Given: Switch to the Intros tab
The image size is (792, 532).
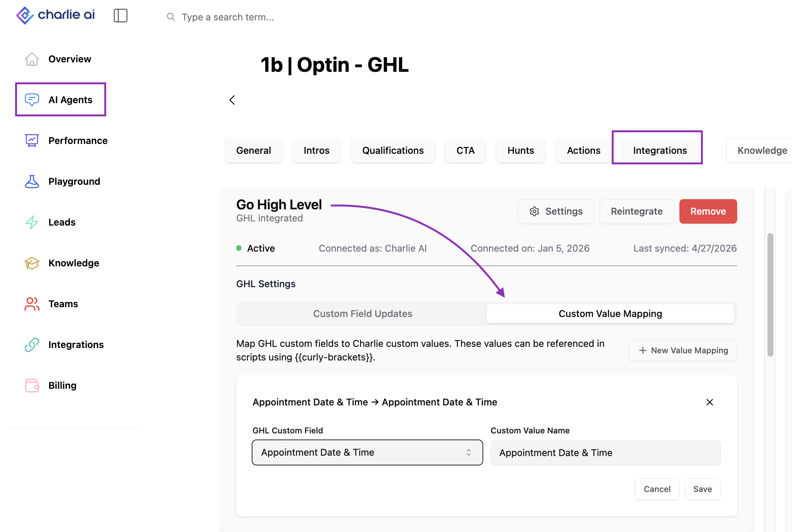Looking at the screenshot, I should coord(317,150).
